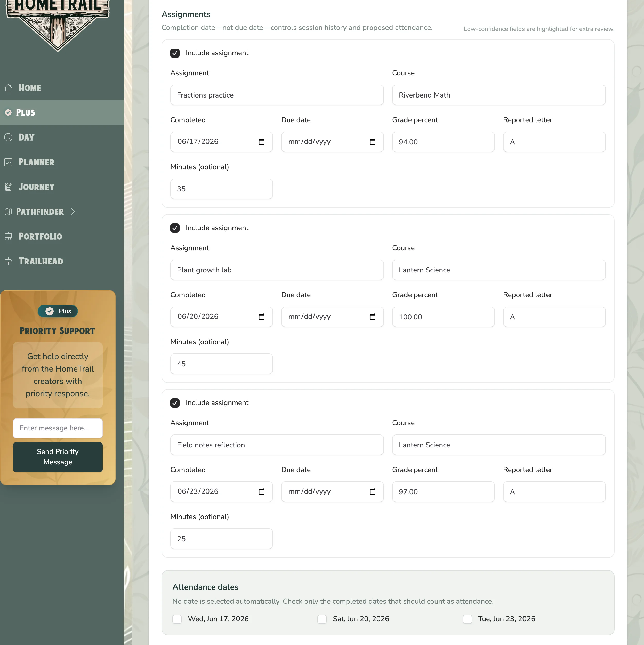Expand the Pathfinder submenu chevron

point(73,212)
